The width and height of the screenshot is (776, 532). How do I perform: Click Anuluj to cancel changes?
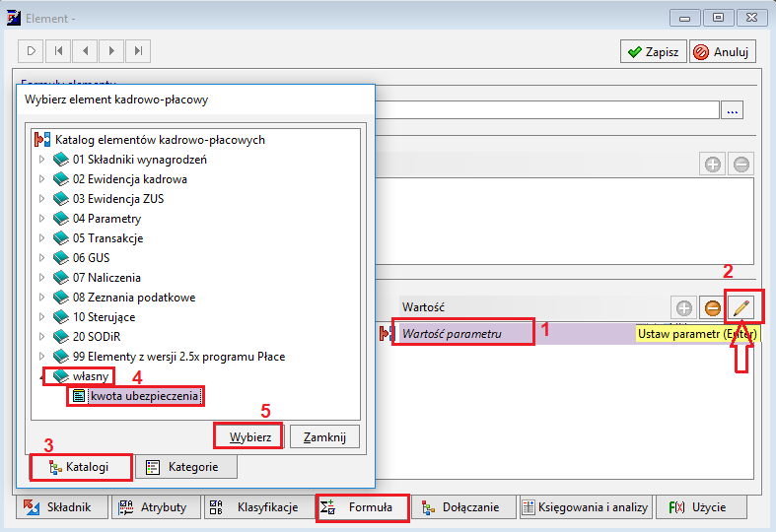(723, 51)
